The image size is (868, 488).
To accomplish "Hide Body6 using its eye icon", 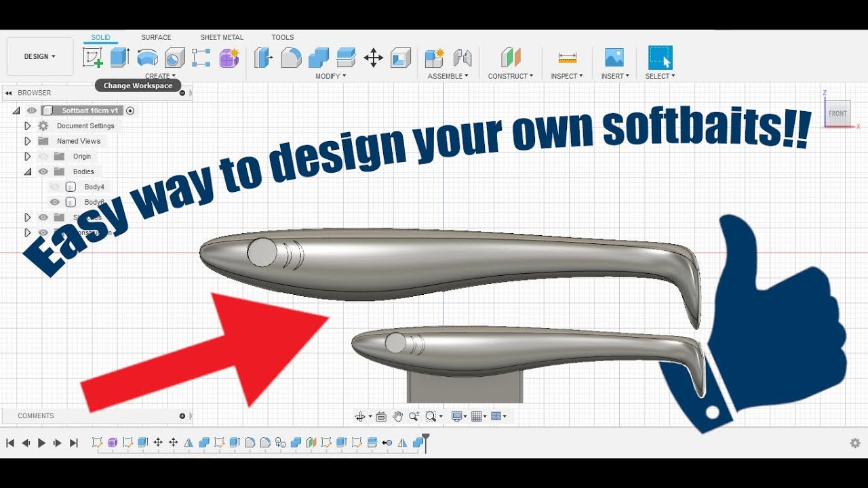I will point(55,202).
